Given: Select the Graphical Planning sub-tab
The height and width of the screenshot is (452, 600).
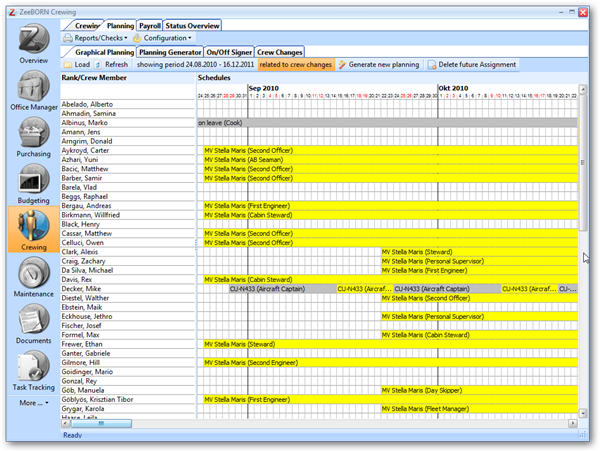Looking at the screenshot, I should (x=104, y=52).
